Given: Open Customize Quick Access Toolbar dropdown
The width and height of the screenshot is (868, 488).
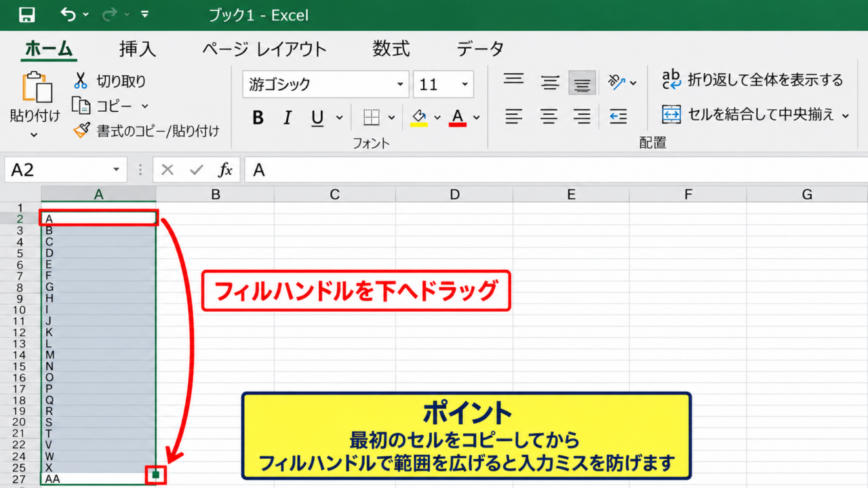Looking at the screenshot, I should [144, 14].
